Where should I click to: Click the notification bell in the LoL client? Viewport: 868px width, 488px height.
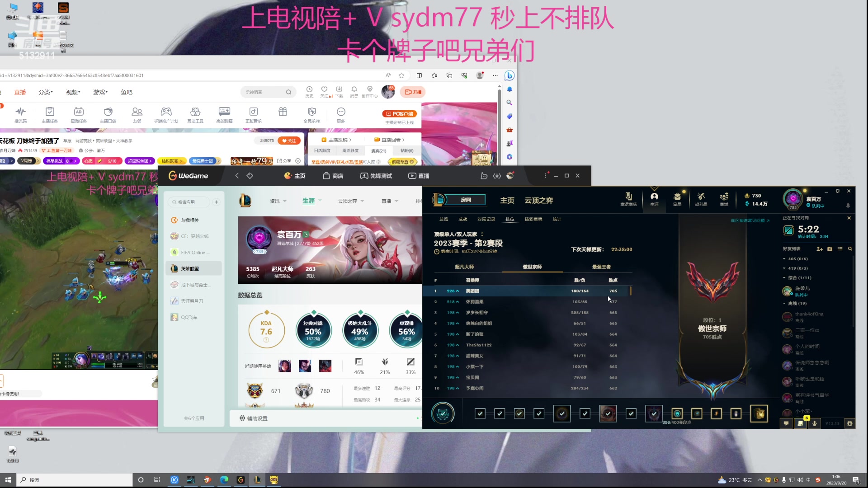point(849,205)
